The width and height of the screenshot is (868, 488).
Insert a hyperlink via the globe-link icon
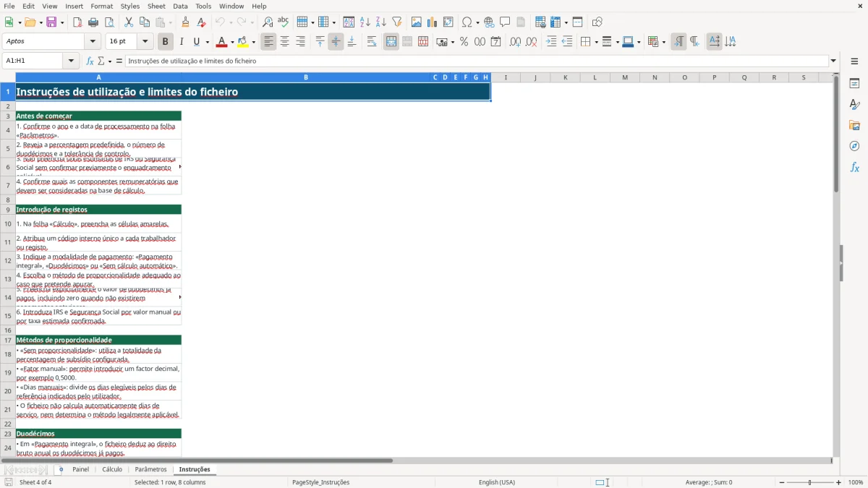pos(489,22)
